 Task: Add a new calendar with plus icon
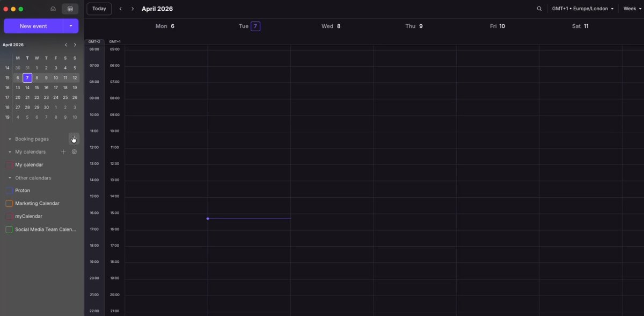click(63, 152)
